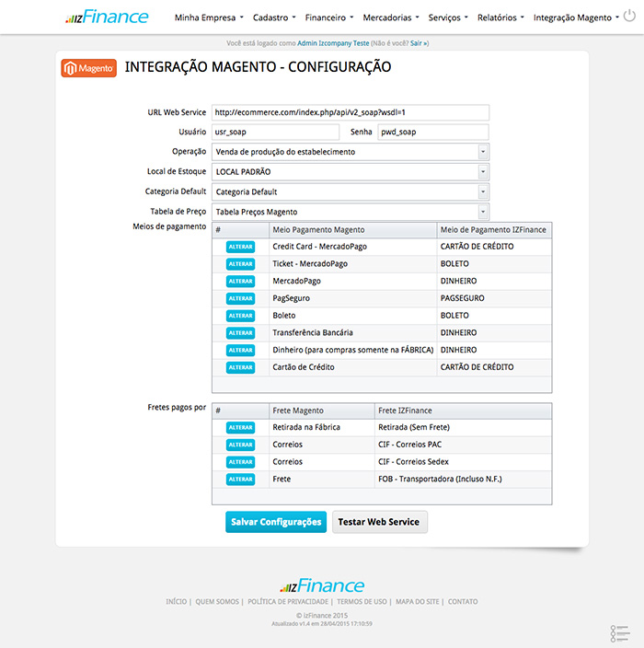644x648 pixels.
Task: Select CIF - Correios Sedex cell
Action: tap(463, 462)
